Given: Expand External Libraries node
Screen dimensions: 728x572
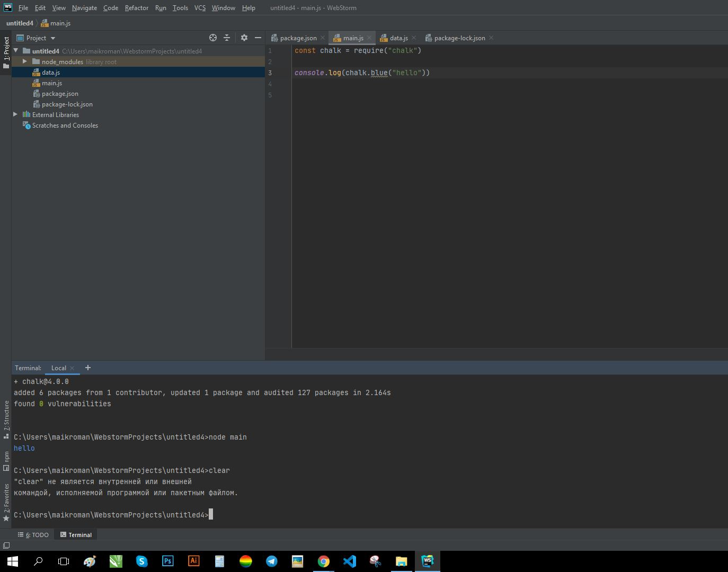Looking at the screenshot, I should (15, 114).
